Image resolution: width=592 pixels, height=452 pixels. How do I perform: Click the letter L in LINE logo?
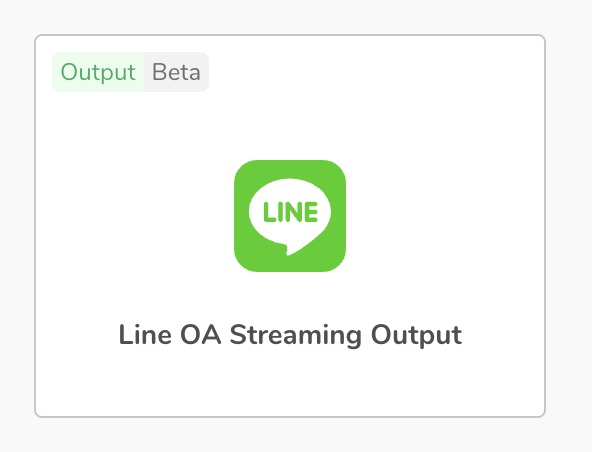[x=268, y=212]
